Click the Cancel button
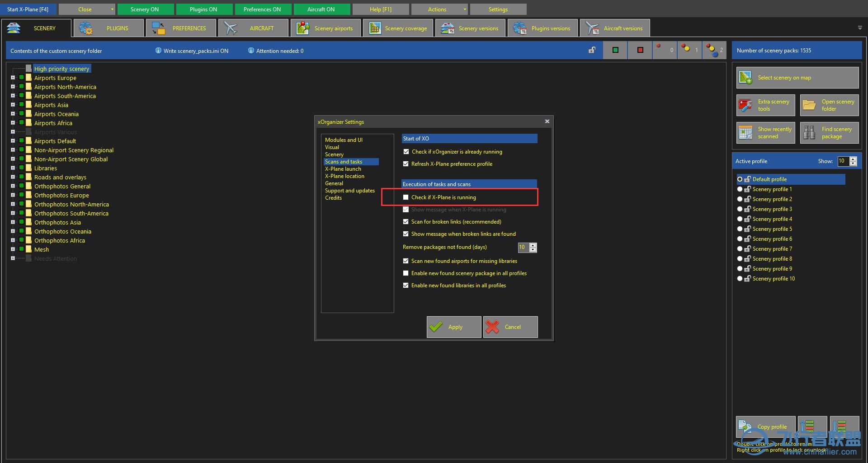The height and width of the screenshot is (463, 868). tap(510, 327)
